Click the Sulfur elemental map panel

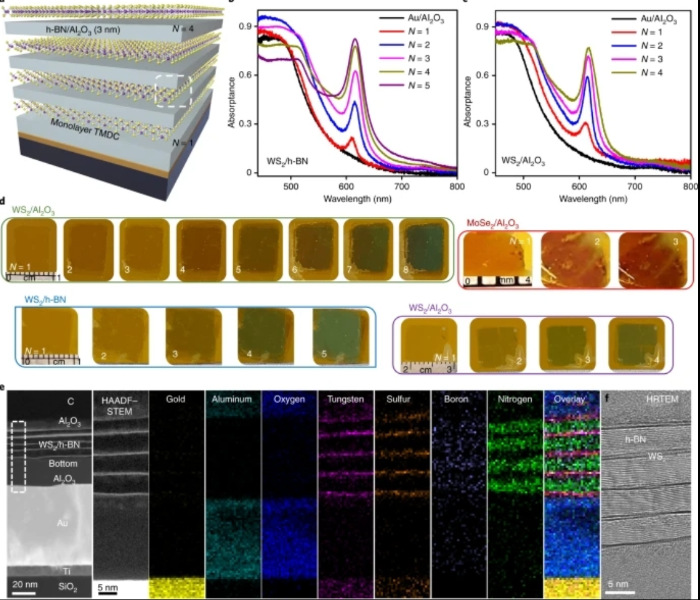[402, 492]
